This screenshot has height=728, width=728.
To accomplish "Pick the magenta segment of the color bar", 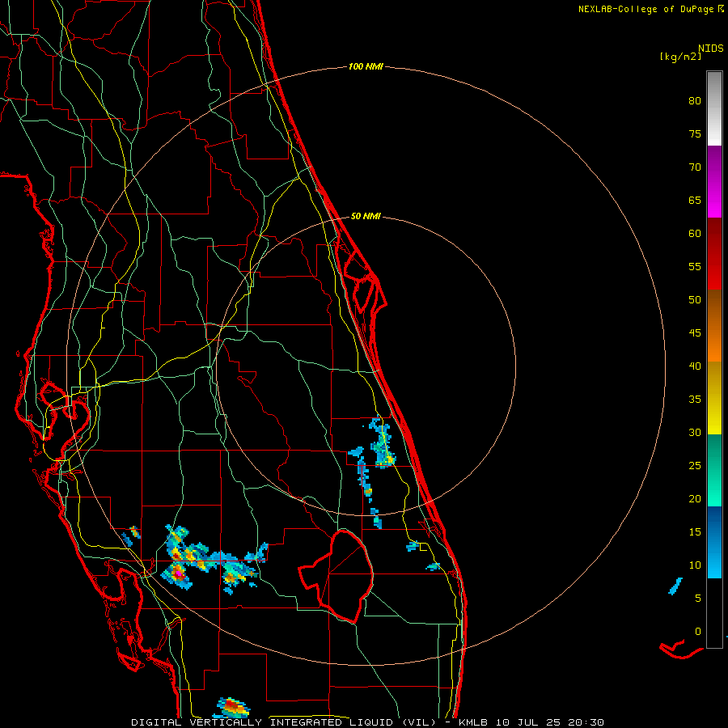I will [714, 181].
